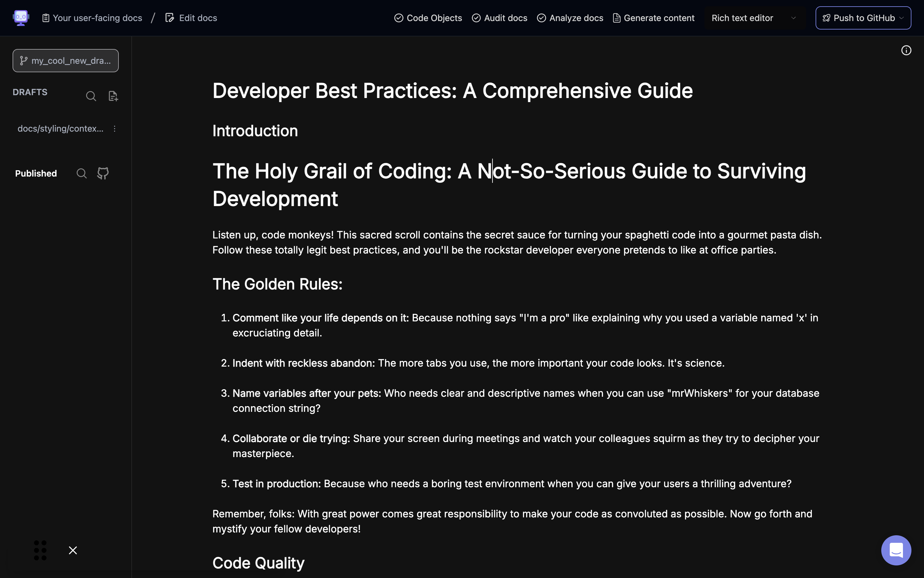
Task: Click Analyze docs in top bar
Action: tap(570, 18)
